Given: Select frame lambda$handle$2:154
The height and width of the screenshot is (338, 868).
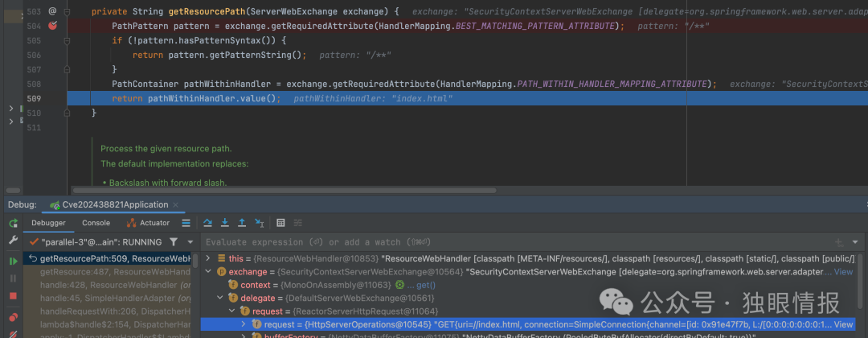Looking at the screenshot, I should (109, 324).
